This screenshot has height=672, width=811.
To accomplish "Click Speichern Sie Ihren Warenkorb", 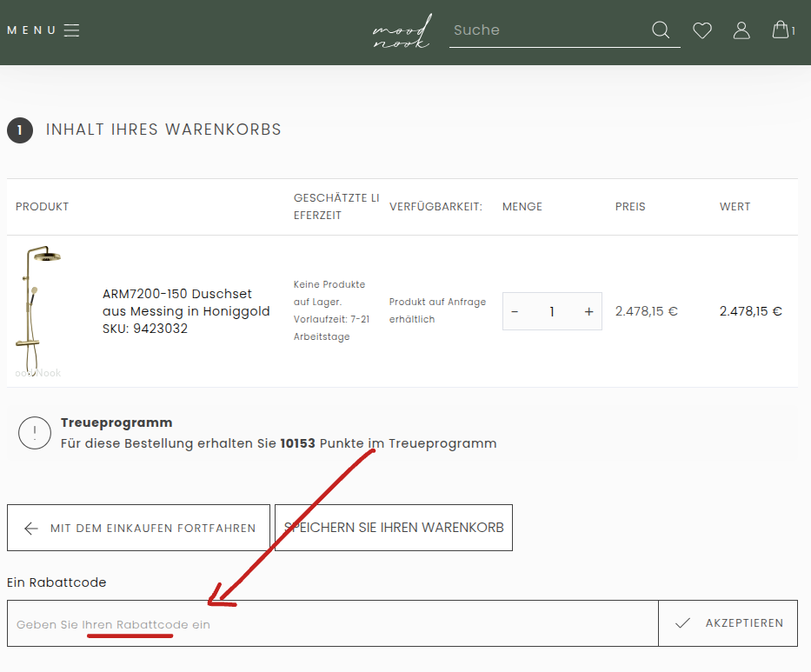I will 394,528.
